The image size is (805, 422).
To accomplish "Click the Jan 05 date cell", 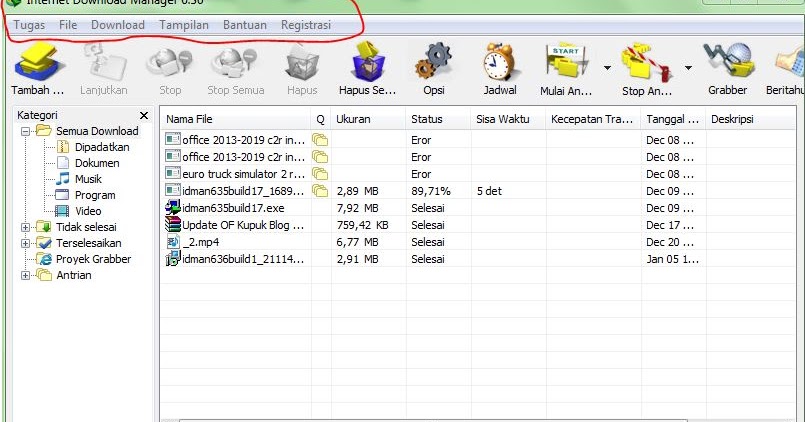I will (672, 259).
